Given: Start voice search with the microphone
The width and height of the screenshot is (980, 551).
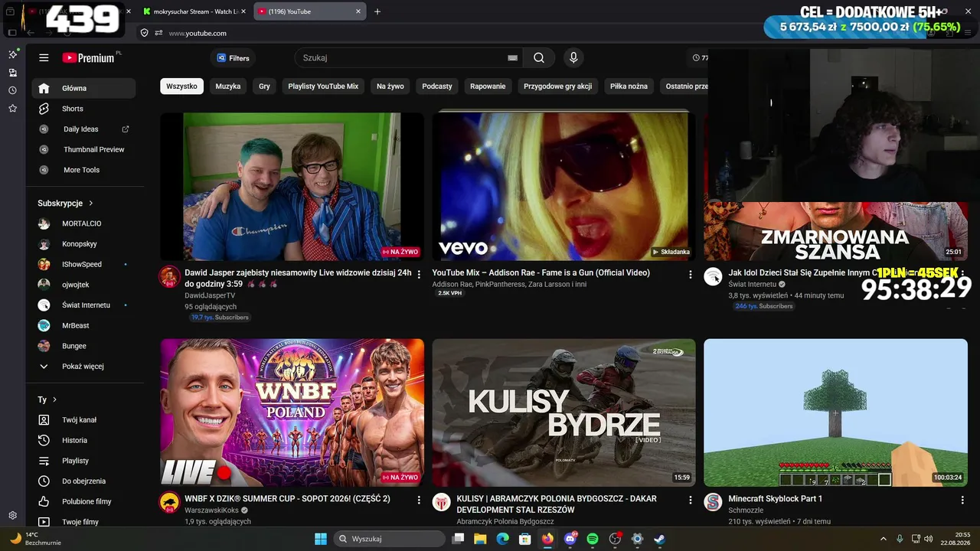Looking at the screenshot, I should [573, 57].
